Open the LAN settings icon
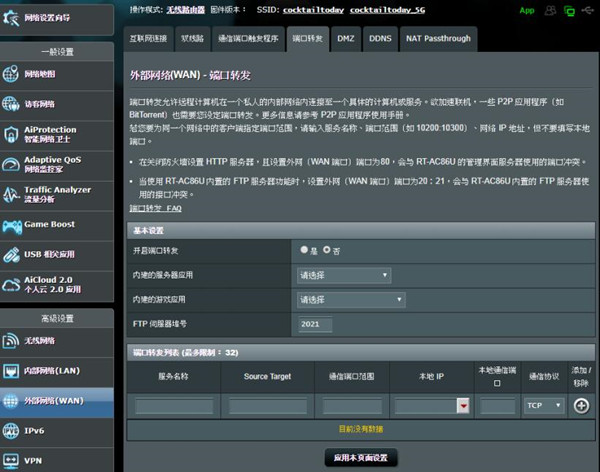600x472 pixels. coord(11,371)
